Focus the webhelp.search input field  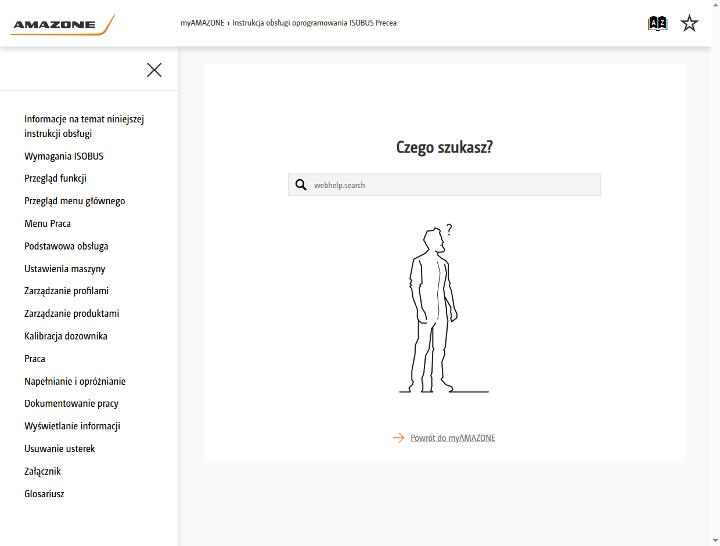(444, 185)
